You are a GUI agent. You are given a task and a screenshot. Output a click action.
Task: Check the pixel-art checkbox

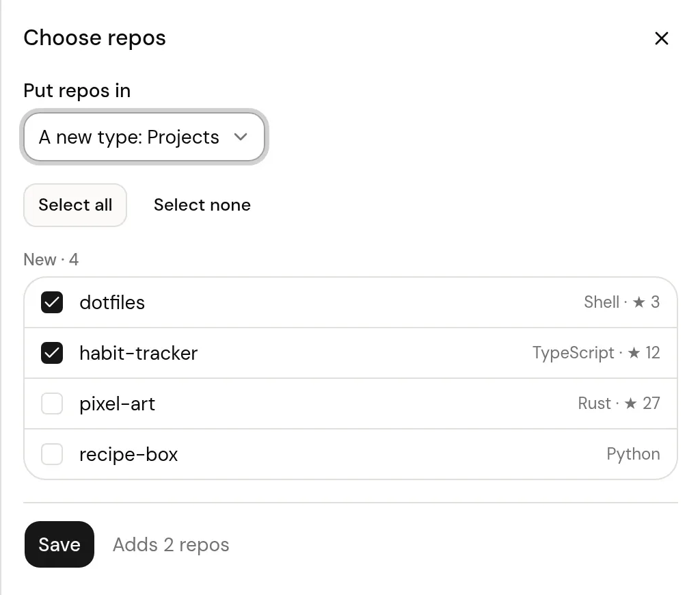click(52, 404)
